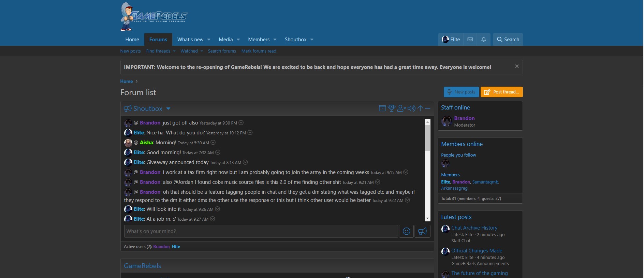Go to the Home tab
The image size is (644, 278).
point(132,40)
